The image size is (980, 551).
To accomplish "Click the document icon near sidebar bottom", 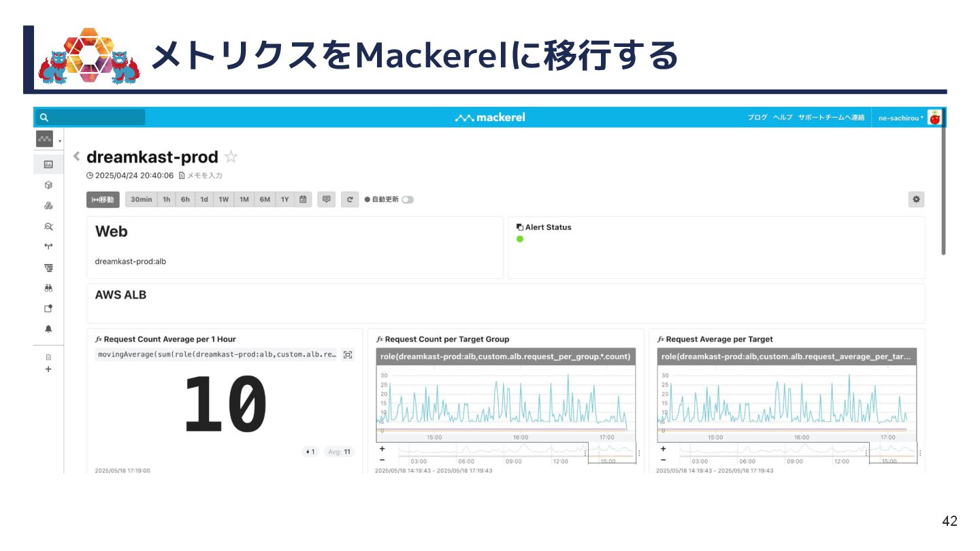I will pyautogui.click(x=48, y=356).
